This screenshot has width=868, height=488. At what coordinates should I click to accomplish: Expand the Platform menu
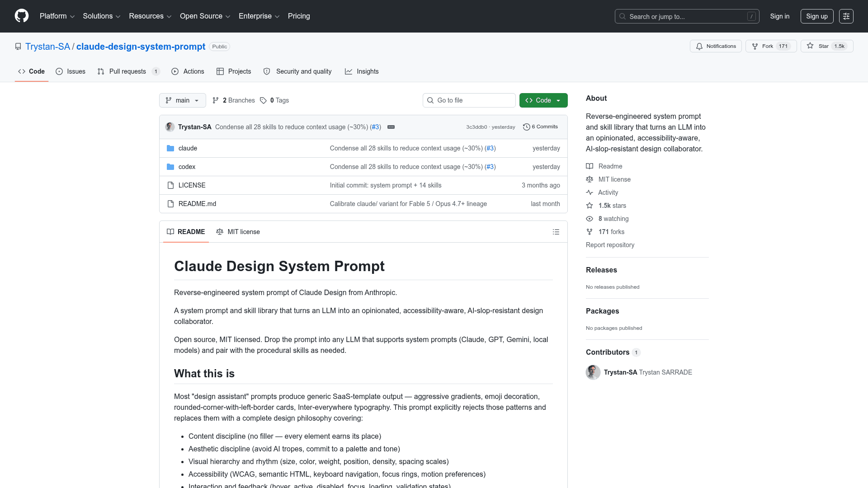57,16
